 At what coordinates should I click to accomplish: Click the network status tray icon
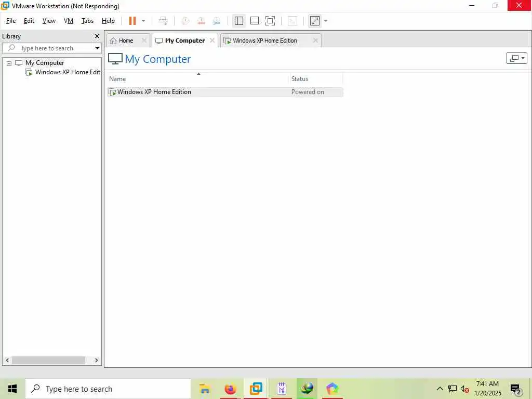coord(453,389)
